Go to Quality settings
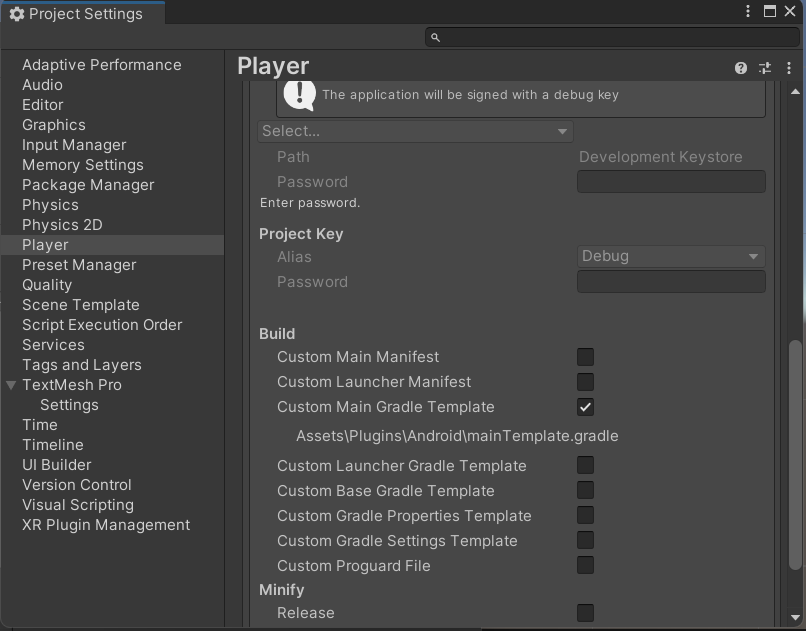806x631 pixels. tap(47, 285)
